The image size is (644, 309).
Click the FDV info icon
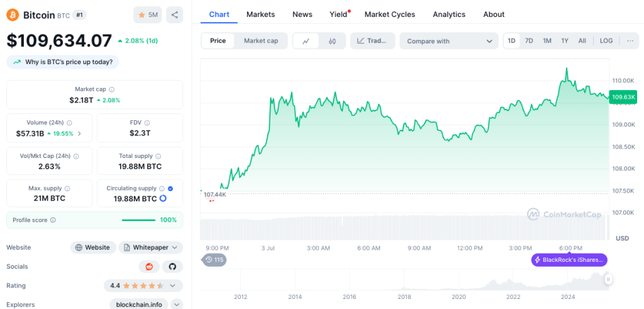click(x=147, y=123)
